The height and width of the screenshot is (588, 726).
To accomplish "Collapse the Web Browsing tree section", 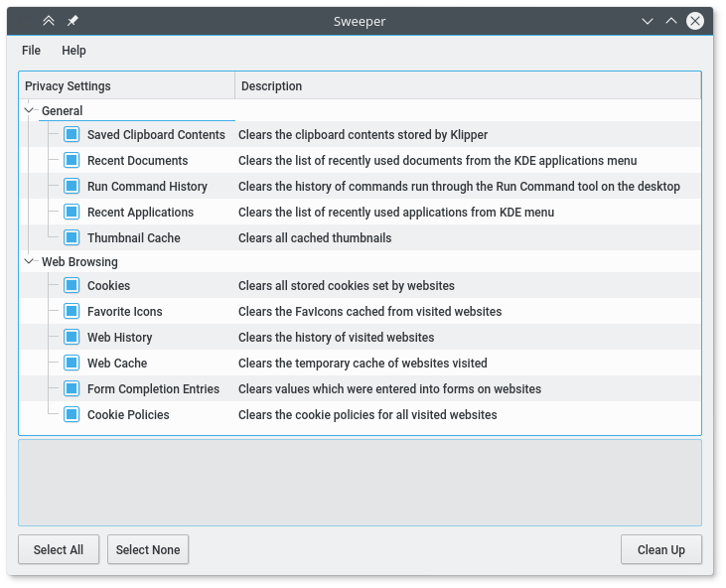I will click(29, 262).
